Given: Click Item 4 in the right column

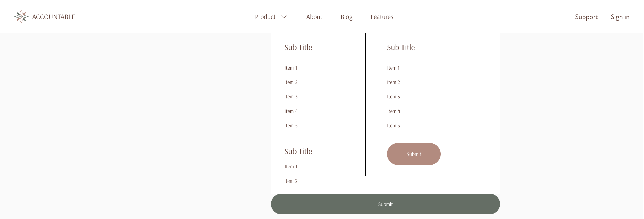Looking at the screenshot, I should click(393, 111).
